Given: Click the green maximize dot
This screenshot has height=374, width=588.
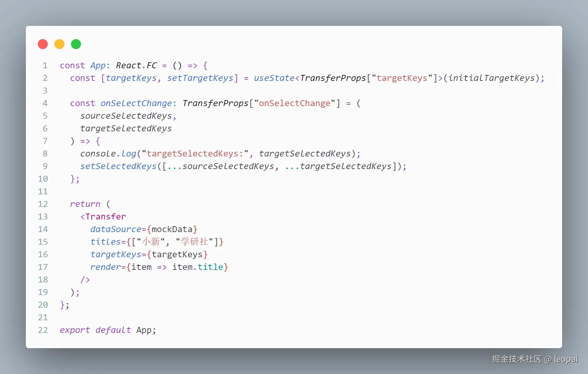Looking at the screenshot, I should [x=76, y=44].
